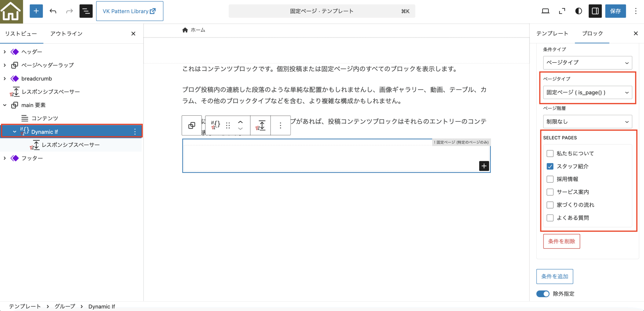Turn off the 除外指定 toggle
The width and height of the screenshot is (644, 311).
543,294
